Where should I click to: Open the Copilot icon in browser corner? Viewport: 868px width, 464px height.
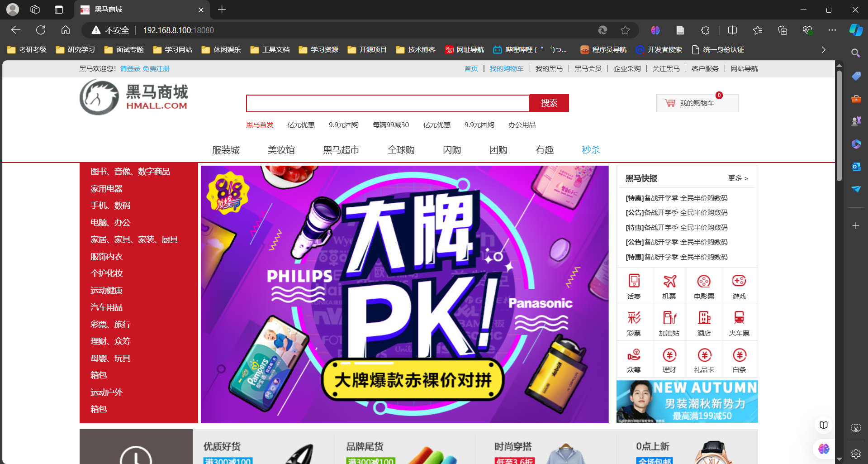pos(856,30)
